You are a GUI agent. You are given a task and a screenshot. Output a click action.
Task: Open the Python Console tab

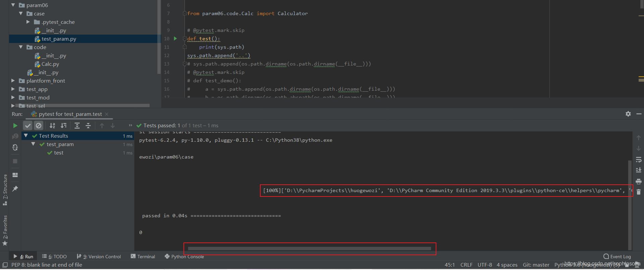click(184, 257)
